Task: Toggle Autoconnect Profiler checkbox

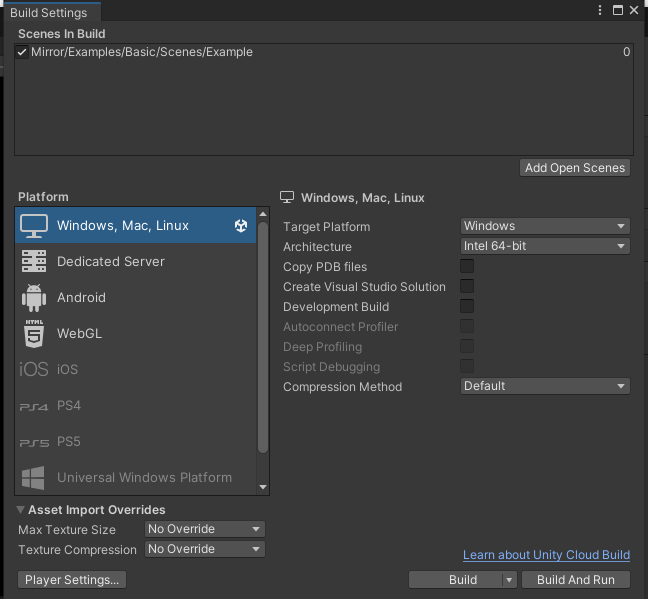Action: [x=467, y=326]
